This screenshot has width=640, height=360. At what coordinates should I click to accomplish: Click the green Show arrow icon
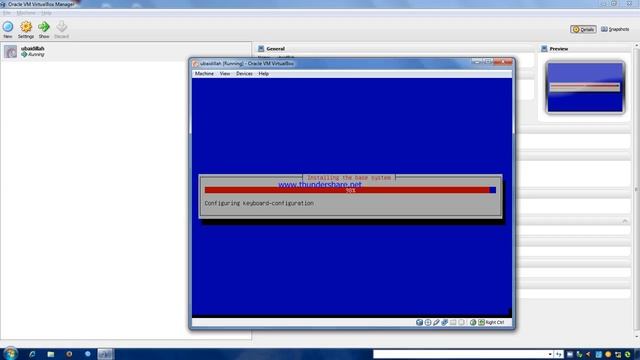tap(44, 27)
